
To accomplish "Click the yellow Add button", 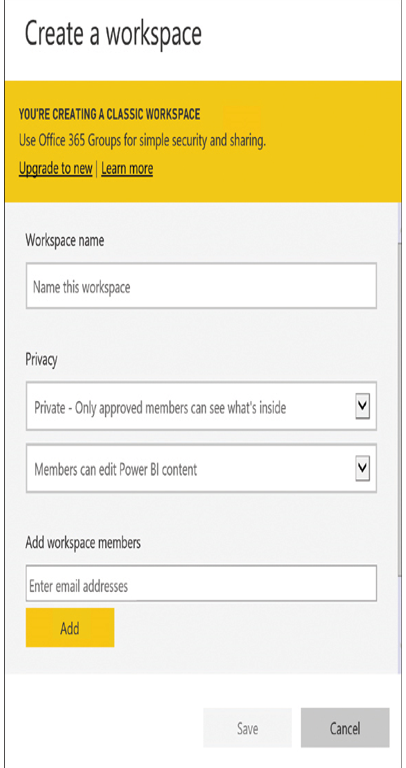I will point(70,627).
